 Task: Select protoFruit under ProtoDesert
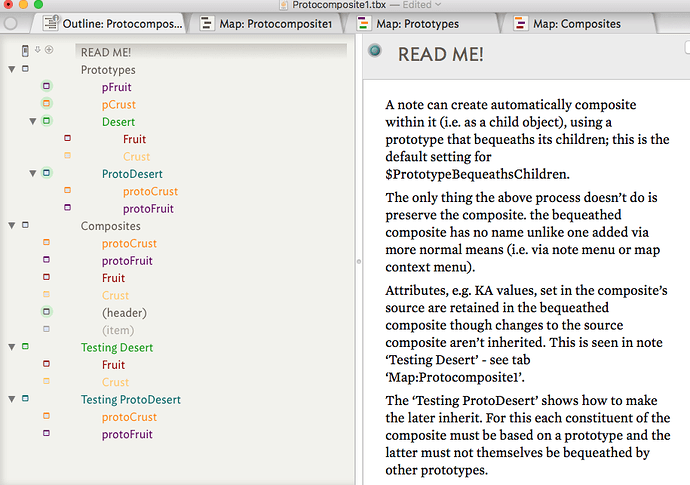coord(148,209)
